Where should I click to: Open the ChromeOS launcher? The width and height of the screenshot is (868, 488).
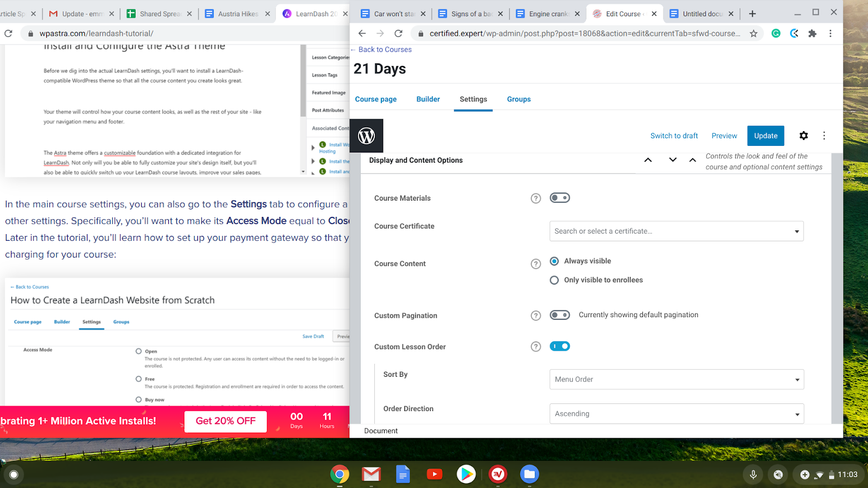point(14,474)
